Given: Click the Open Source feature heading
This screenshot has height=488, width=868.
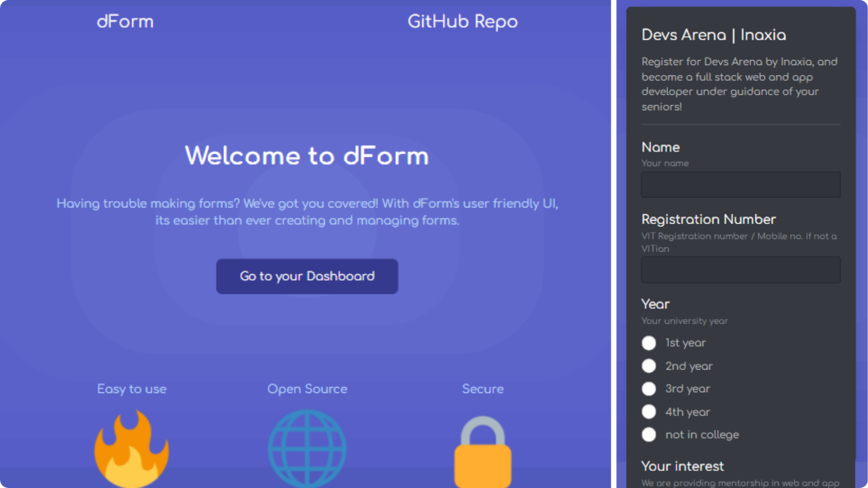Looking at the screenshot, I should tap(307, 389).
